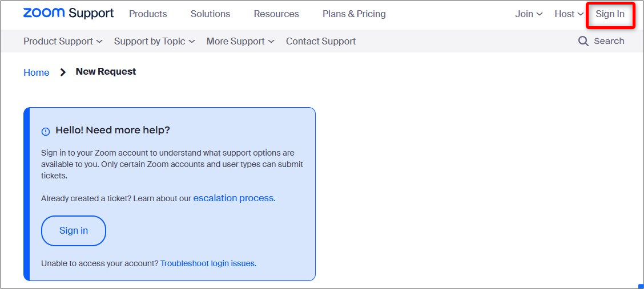This screenshot has height=289, width=644.
Task: Open the More Support dropdown
Action: (x=240, y=42)
